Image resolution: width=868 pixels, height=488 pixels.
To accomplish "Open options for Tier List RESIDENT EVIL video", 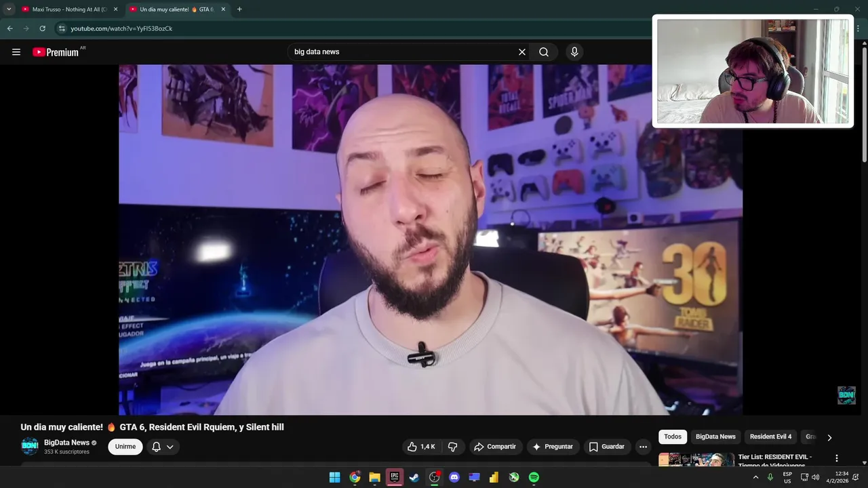I will coord(836,459).
